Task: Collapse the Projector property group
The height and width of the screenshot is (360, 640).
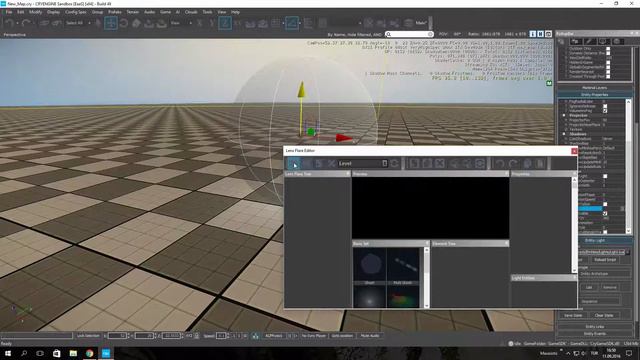Action: point(564,116)
